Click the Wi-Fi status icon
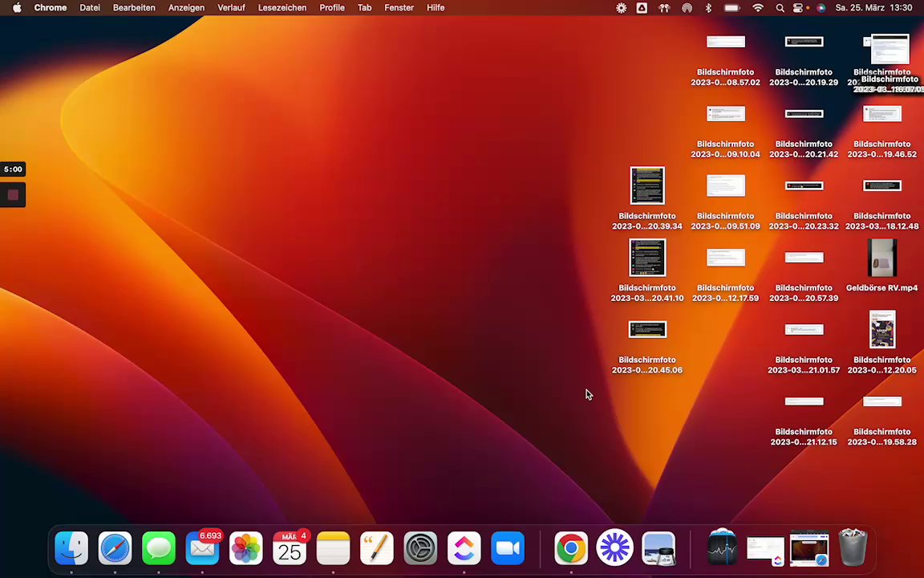The height and width of the screenshot is (578, 924). click(758, 8)
